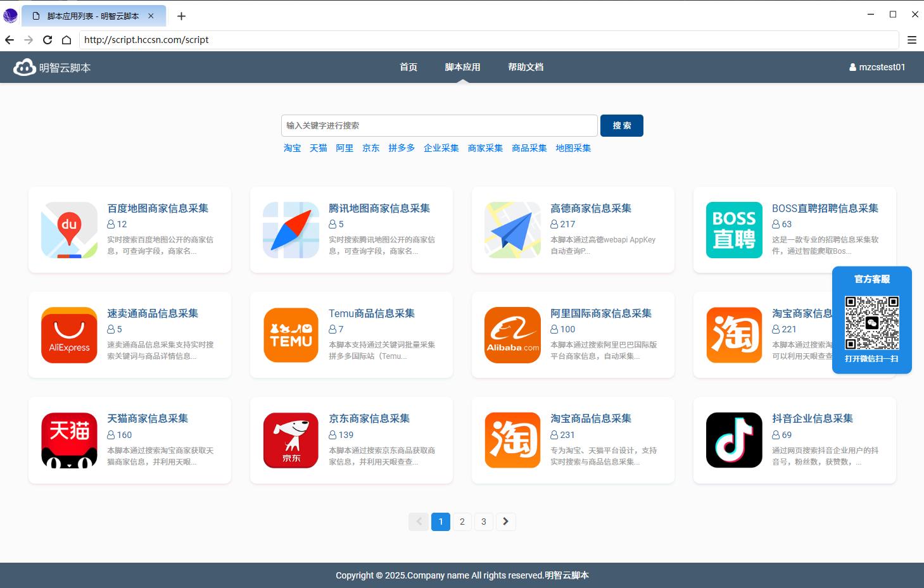Click the 官方客服 panel heading

click(x=872, y=279)
